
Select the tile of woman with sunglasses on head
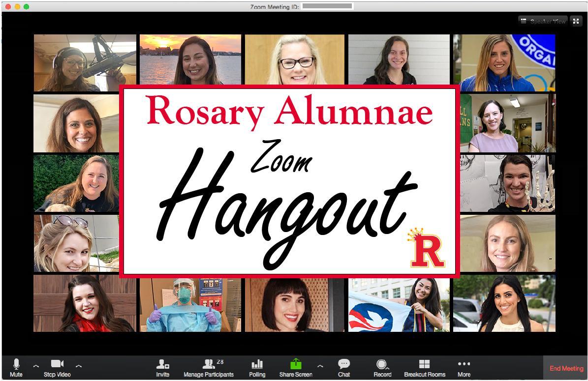click(76, 243)
